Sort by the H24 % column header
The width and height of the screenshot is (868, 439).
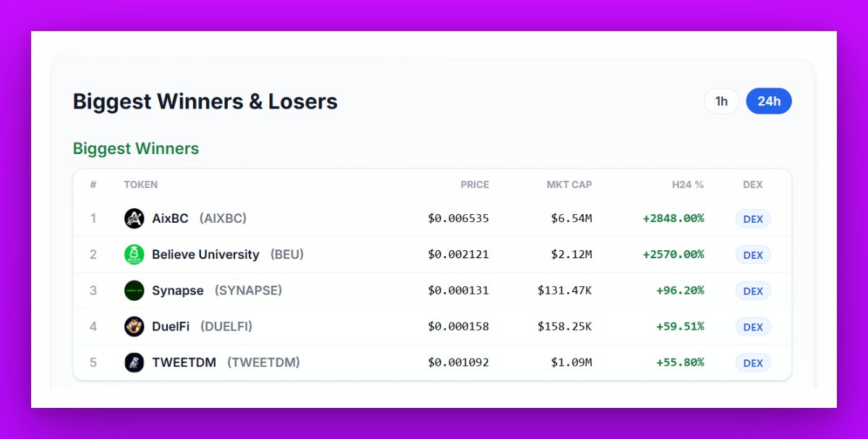pyautogui.click(x=688, y=184)
